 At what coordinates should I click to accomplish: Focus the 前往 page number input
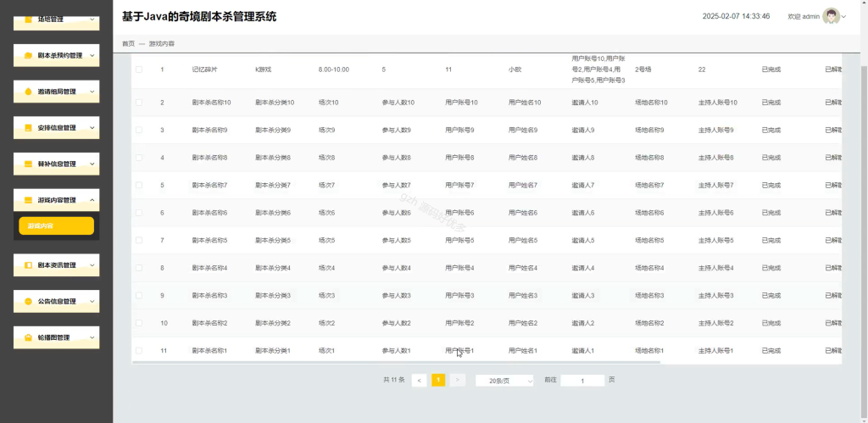582,381
